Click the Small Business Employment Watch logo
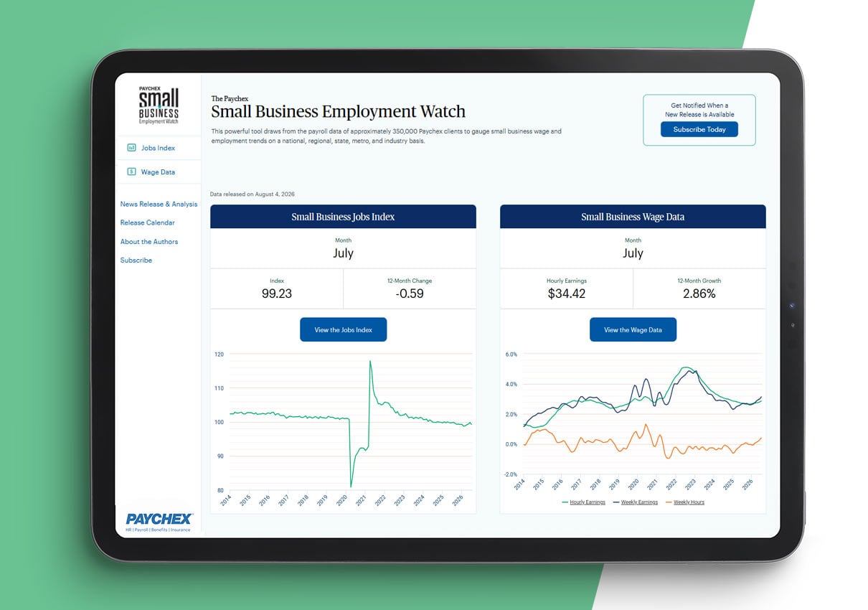The width and height of the screenshot is (868, 610). (159, 105)
